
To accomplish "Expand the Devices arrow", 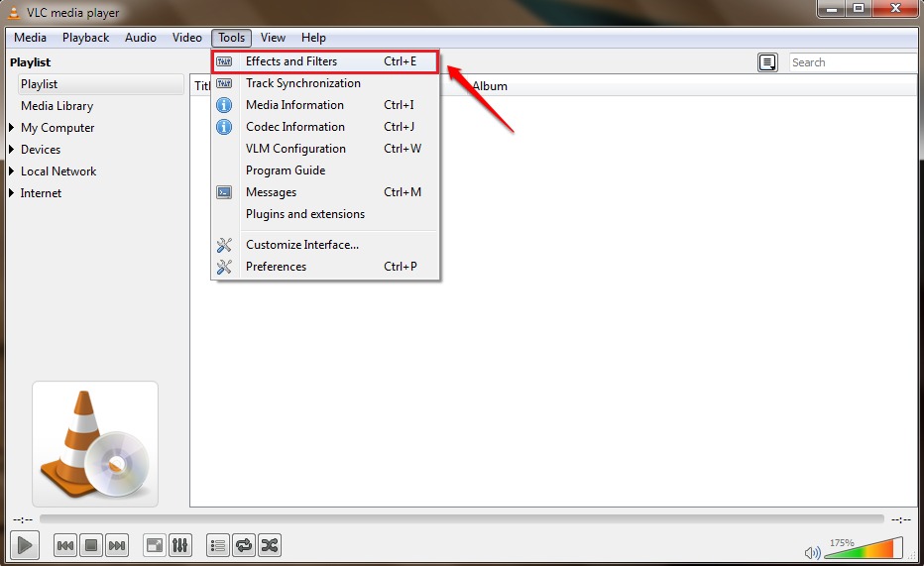I will click(x=11, y=149).
